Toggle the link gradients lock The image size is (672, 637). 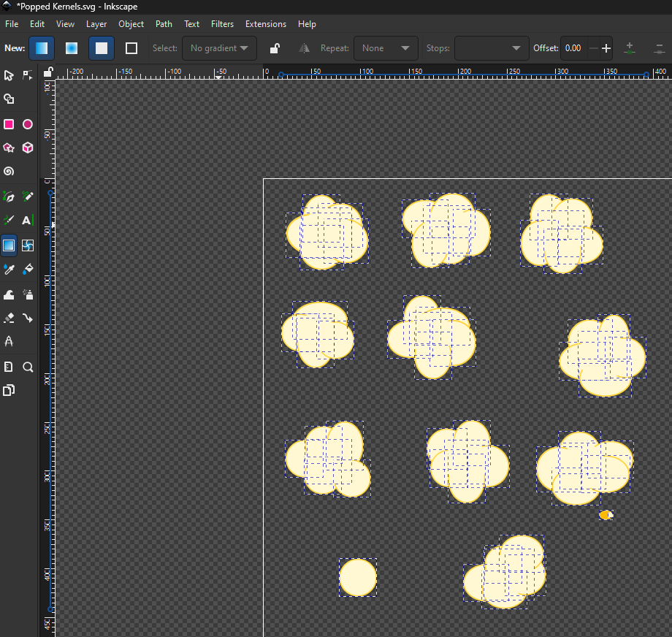(x=275, y=48)
